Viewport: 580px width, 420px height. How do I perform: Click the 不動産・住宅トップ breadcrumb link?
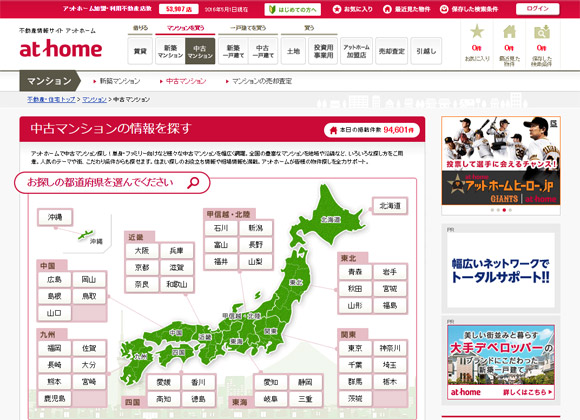(x=51, y=100)
